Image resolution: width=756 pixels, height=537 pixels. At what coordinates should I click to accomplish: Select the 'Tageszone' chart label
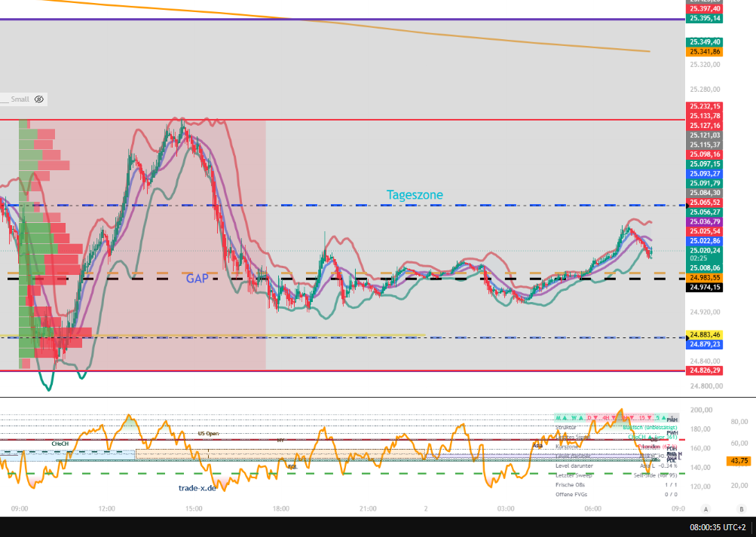click(415, 194)
